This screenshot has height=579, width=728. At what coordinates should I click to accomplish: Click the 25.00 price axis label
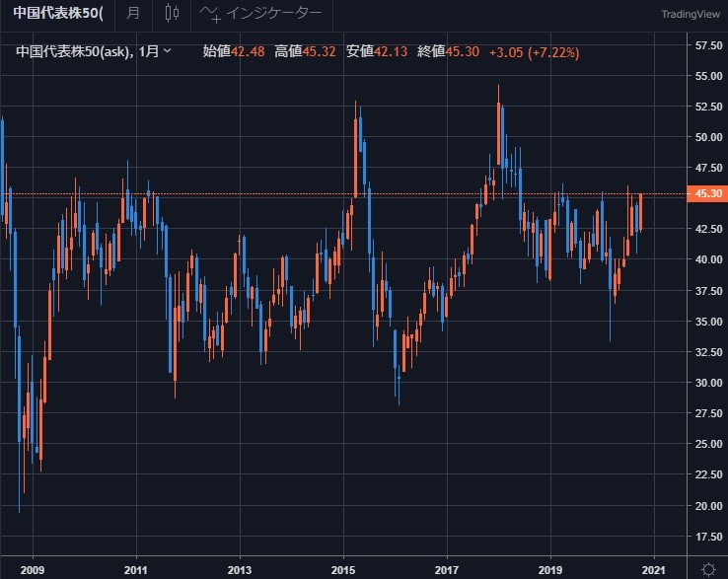[x=708, y=444]
